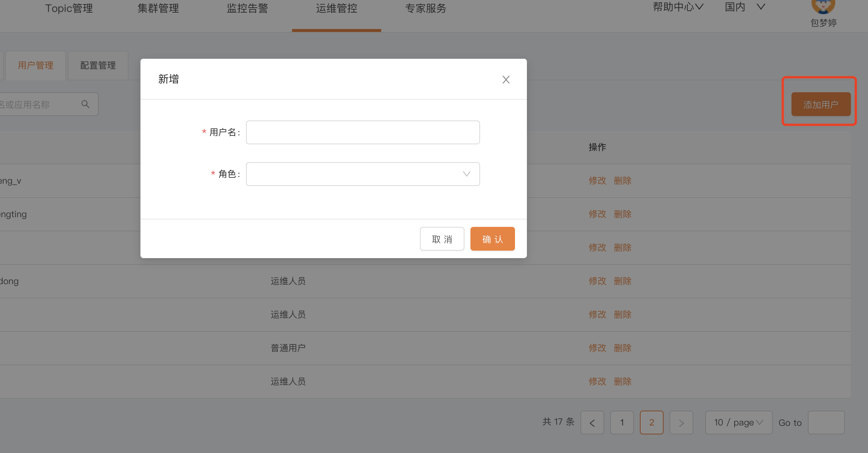Open the 监控告警 menu

247,8
